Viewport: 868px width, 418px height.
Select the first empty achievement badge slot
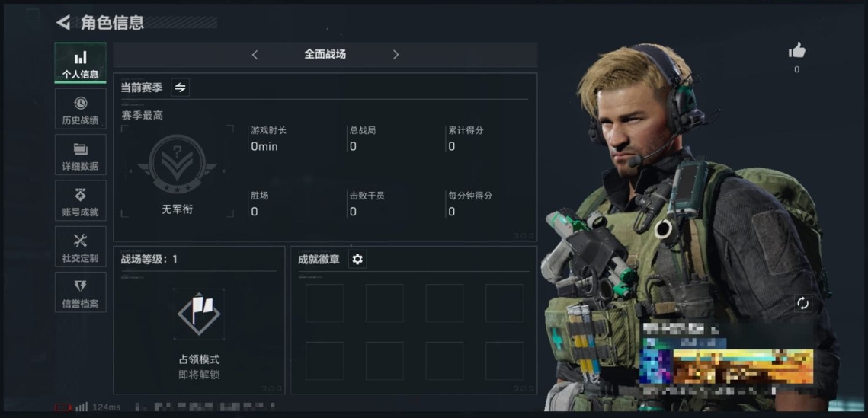click(x=325, y=303)
